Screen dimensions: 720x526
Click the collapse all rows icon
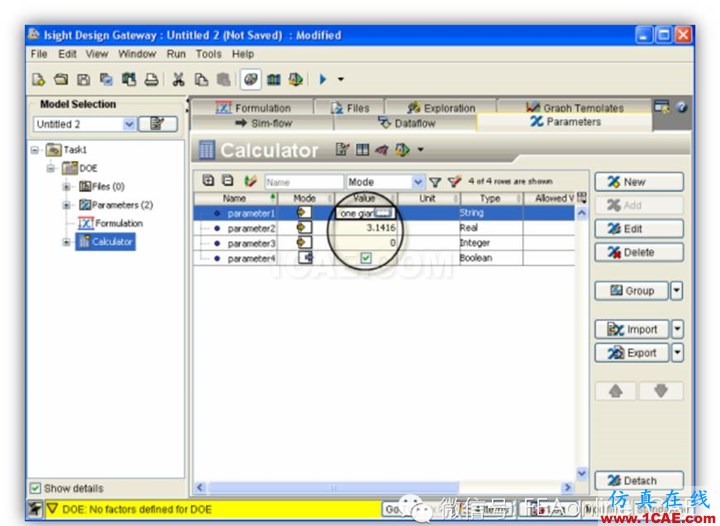click(228, 181)
